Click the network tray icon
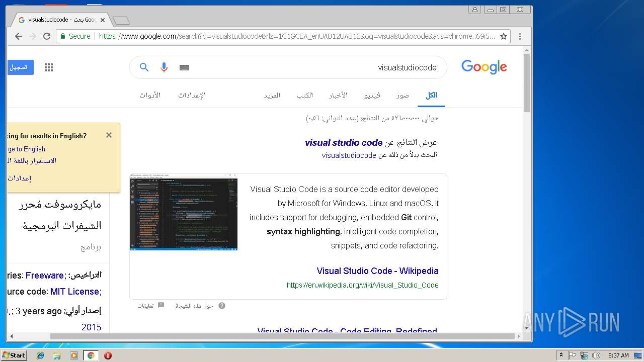Image resolution: width=644 pixels, height=362 pixels. 584,355
